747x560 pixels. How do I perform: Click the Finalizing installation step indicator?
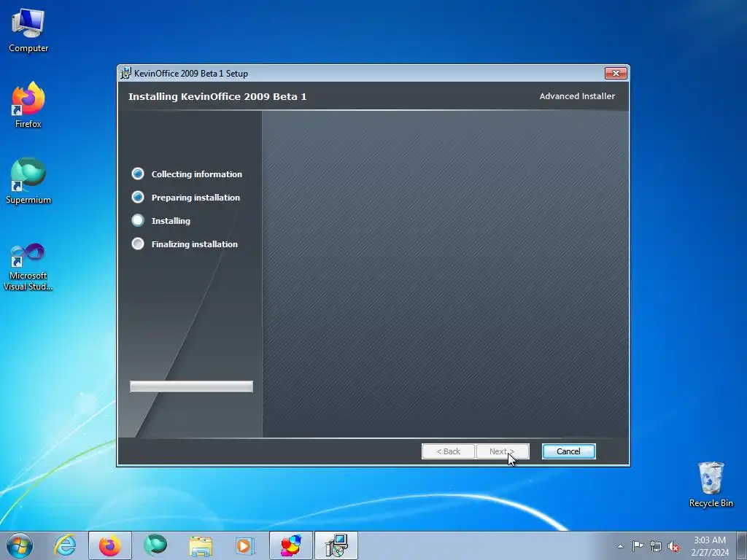(138, 244)
